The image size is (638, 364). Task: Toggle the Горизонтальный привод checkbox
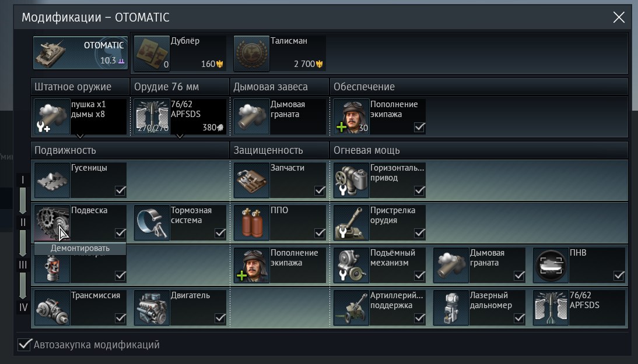419,190
